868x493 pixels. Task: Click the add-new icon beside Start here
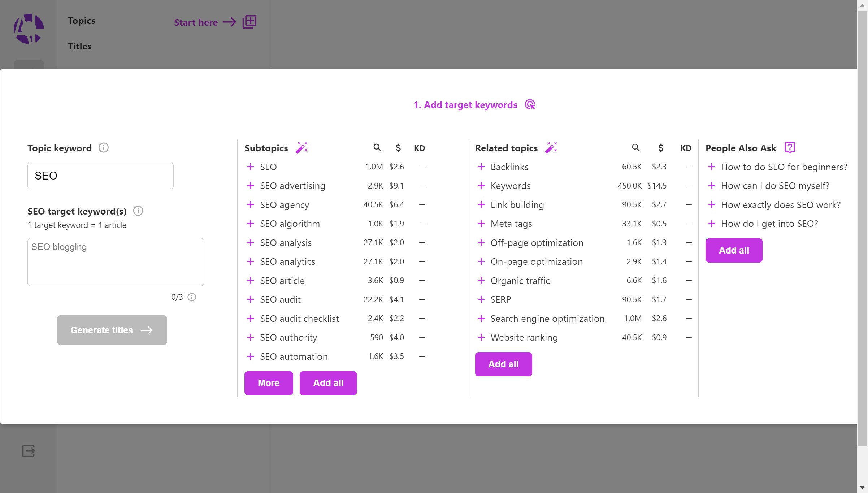[249, 22]
